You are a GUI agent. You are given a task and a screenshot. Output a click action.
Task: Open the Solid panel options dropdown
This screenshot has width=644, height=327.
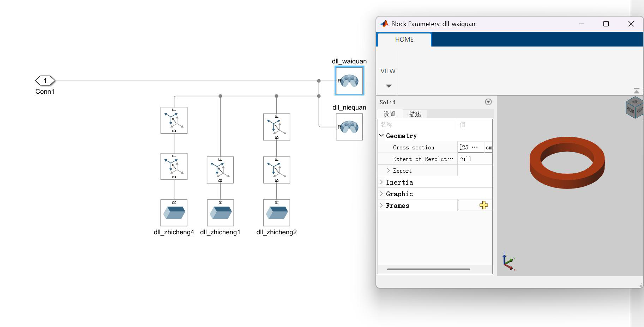tap(488, 102)
